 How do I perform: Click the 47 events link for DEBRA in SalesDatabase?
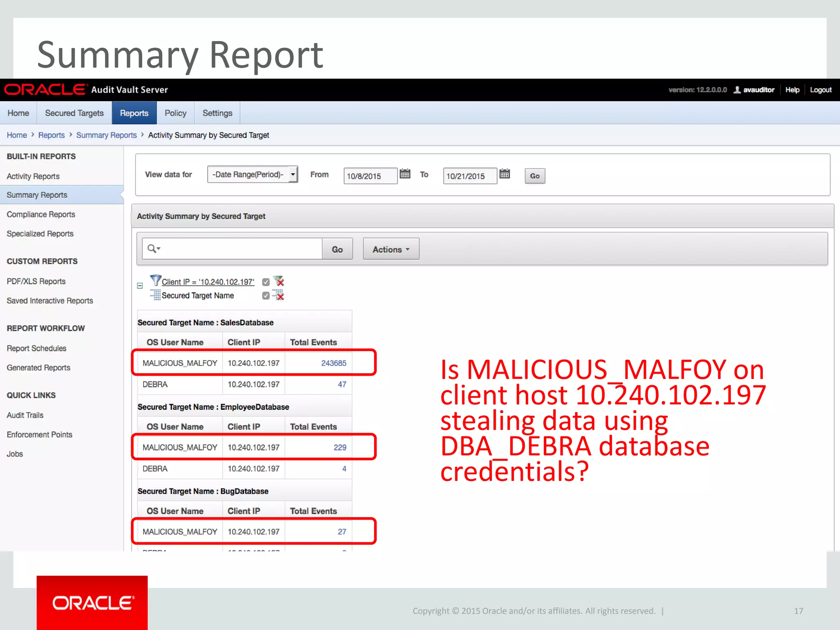coord(342,384)
